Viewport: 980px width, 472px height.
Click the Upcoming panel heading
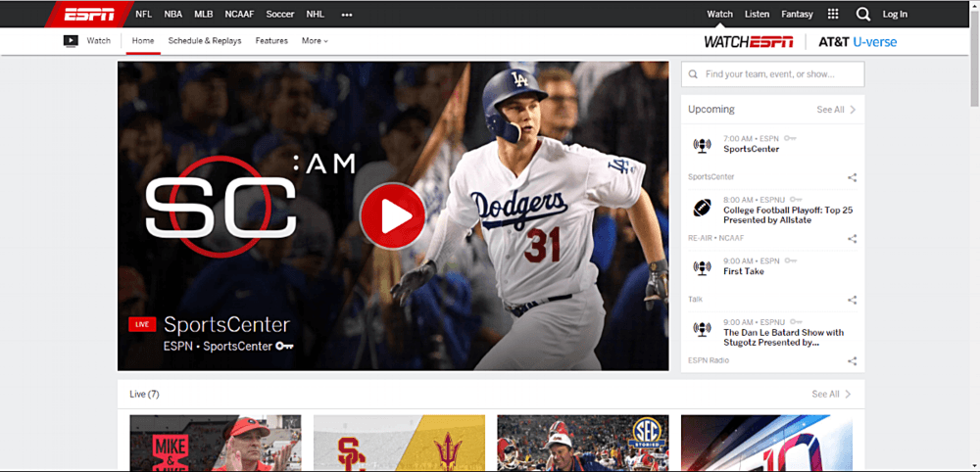coord(711,110)
